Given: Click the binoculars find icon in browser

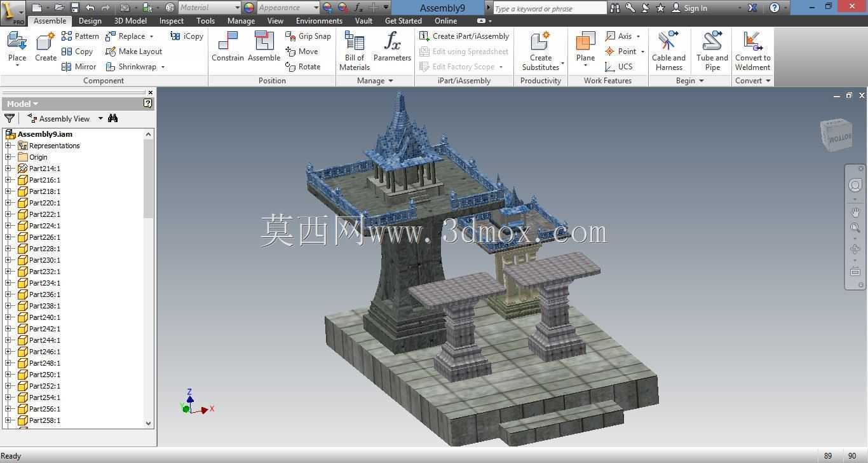Looking at the screenshot, I should click(113, 118).
